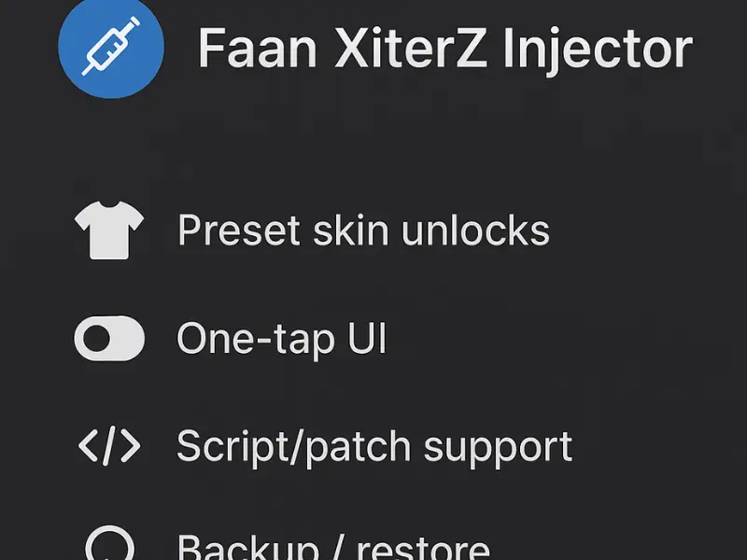Click the Faan XiterZ Injector title

click(x=445, y=49)
